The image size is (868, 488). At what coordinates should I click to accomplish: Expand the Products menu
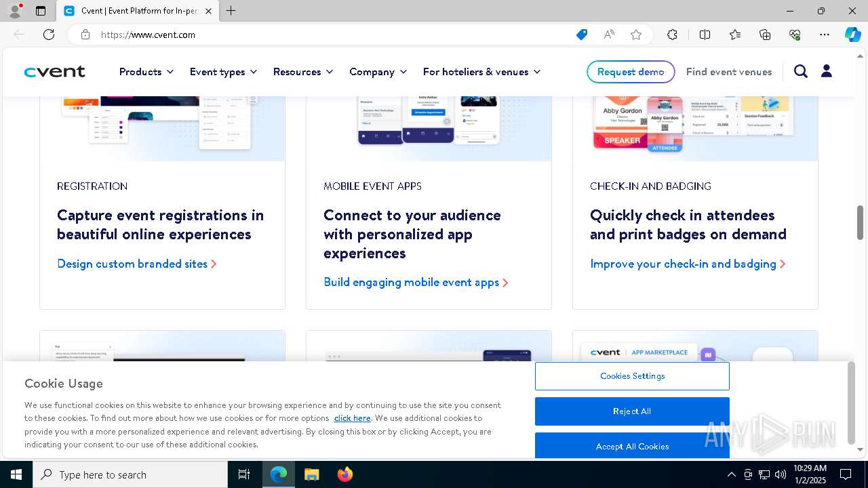point(146,72)
